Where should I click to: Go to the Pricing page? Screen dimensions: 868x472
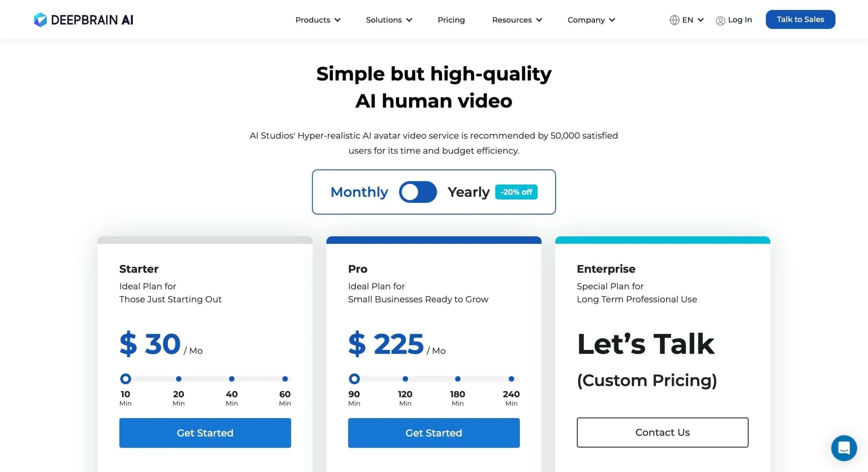(x=451, y=20)
